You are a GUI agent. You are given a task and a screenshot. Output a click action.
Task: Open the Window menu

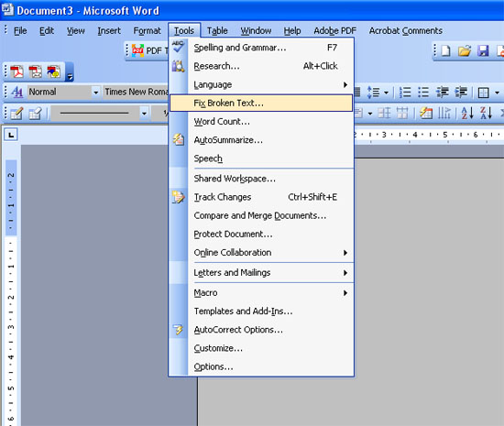pyautogui.click(x=256, y=31)
